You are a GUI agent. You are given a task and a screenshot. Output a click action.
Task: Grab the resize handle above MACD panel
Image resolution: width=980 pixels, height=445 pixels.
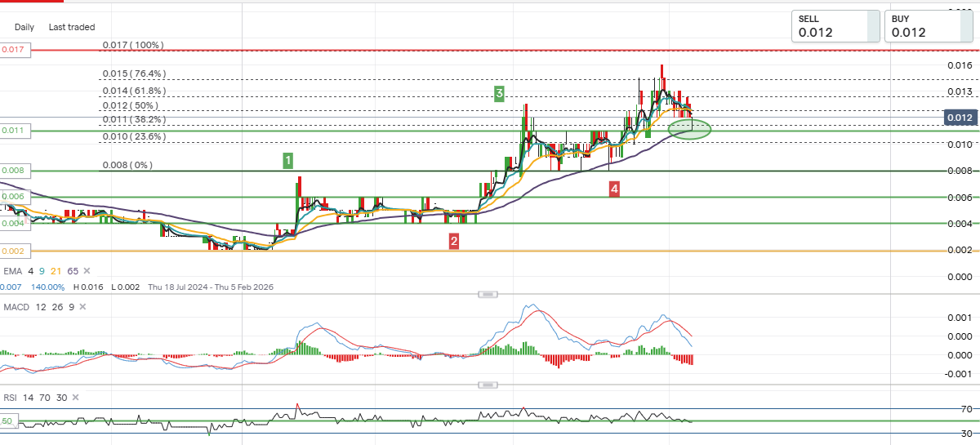pyautogui.click(x=488, y=294)
